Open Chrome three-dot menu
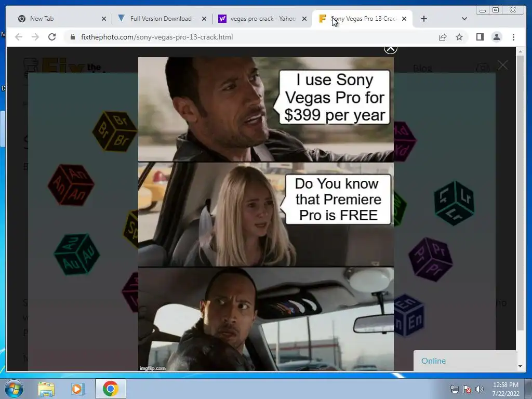 [514, 37]
